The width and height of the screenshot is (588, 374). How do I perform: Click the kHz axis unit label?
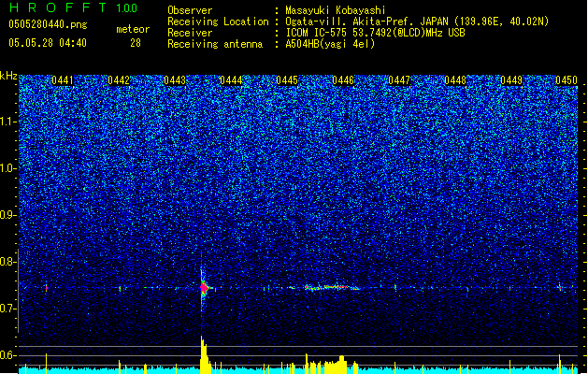click(8, 76)
